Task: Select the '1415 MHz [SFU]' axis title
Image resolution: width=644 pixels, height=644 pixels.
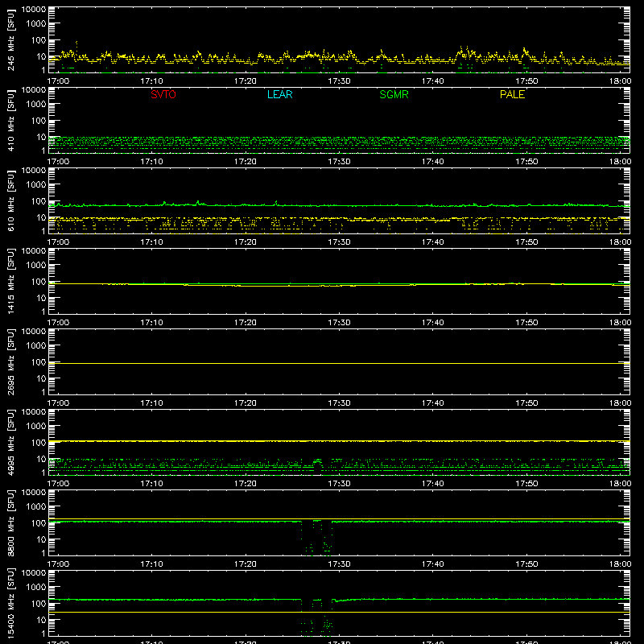Action: pyautogui.click(x=10, y=281)
